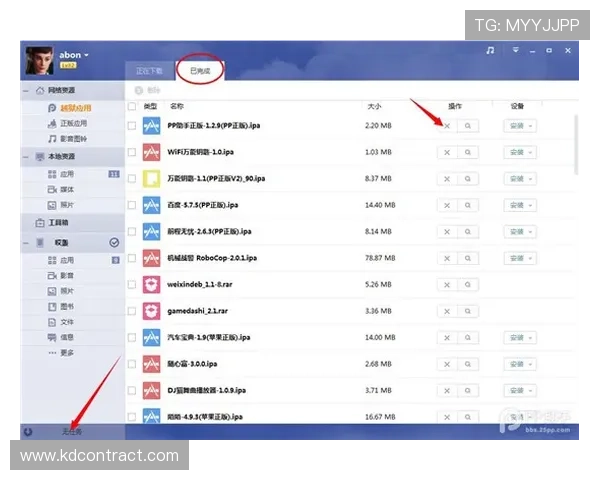This screenshot has width=600, height=480.
Task: Select all items with header checkbox
Action: point(132,105)
